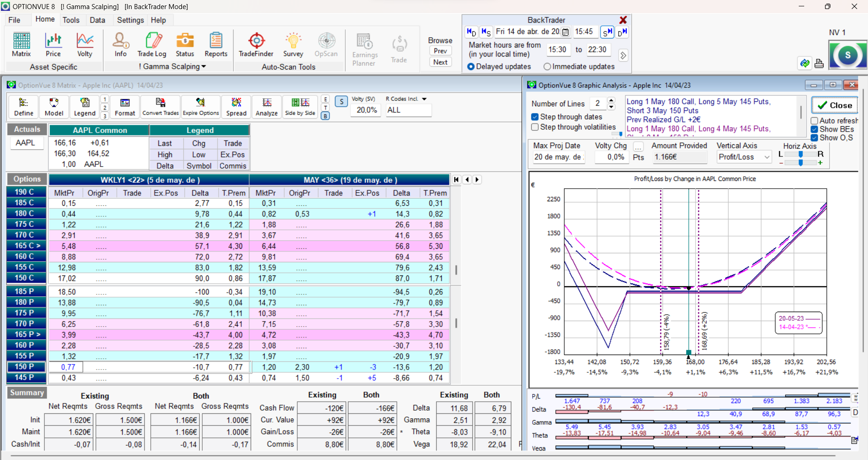Screen dimensions: 868x460
Task: Adjust the lower Horiz Axis slider
Action: pyautogui.click(x=801, y=163)
